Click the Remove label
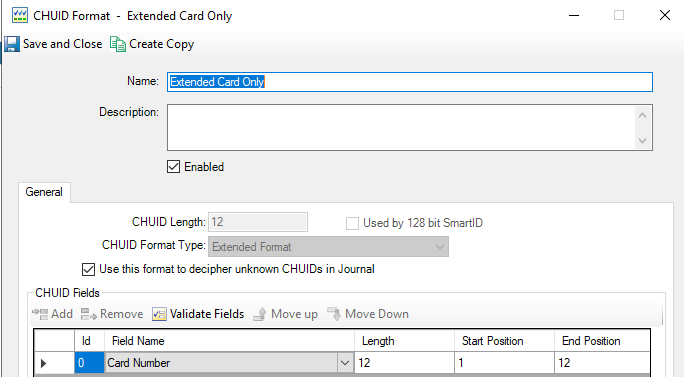Screen dimensions: 684x377 (x=121, y=314)
